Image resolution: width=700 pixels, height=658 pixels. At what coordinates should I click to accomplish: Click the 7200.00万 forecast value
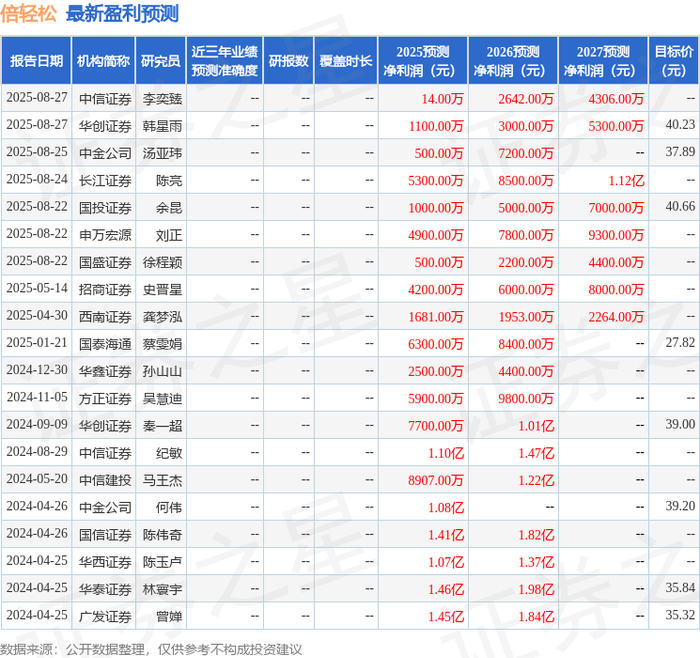[x=526, y=154]
